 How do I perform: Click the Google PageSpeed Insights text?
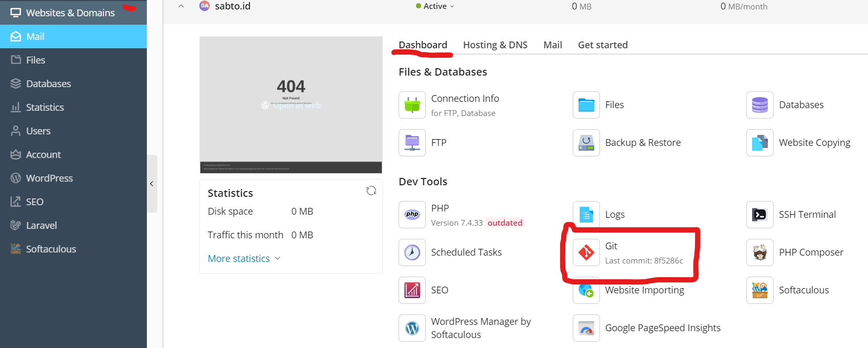(x=663, y=328)
